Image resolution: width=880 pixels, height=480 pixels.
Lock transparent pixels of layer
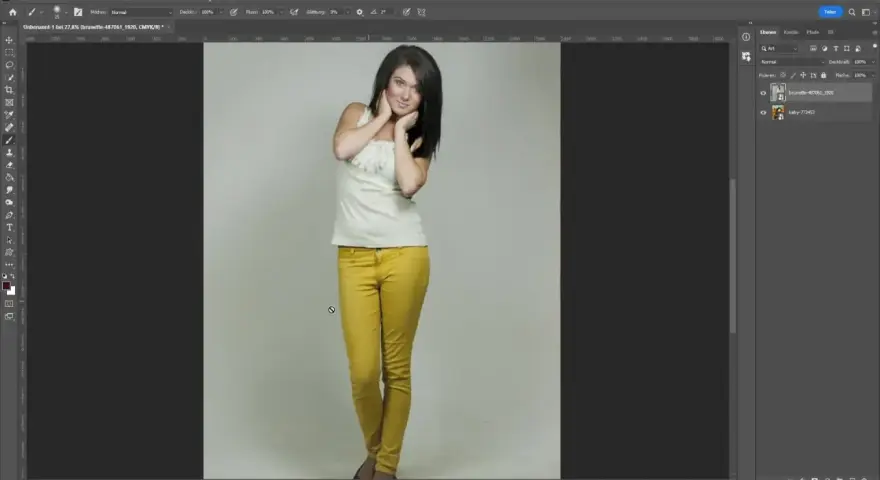click(783, 75)
